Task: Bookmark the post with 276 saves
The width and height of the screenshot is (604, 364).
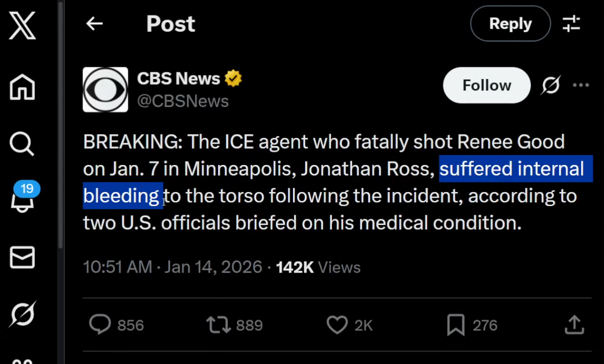Action: pyautogui.click(x=456, y=325)
